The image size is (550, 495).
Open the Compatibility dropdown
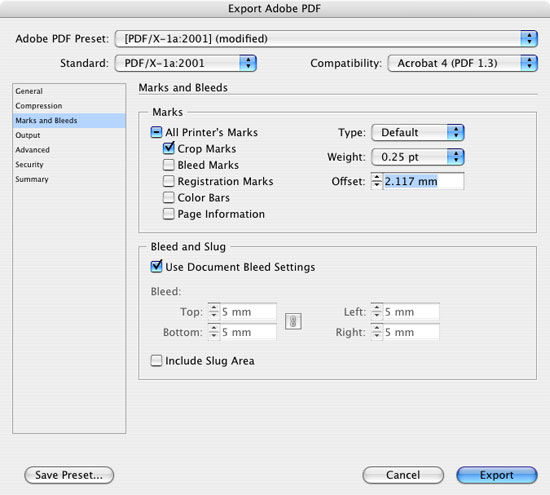pos(462,63)
